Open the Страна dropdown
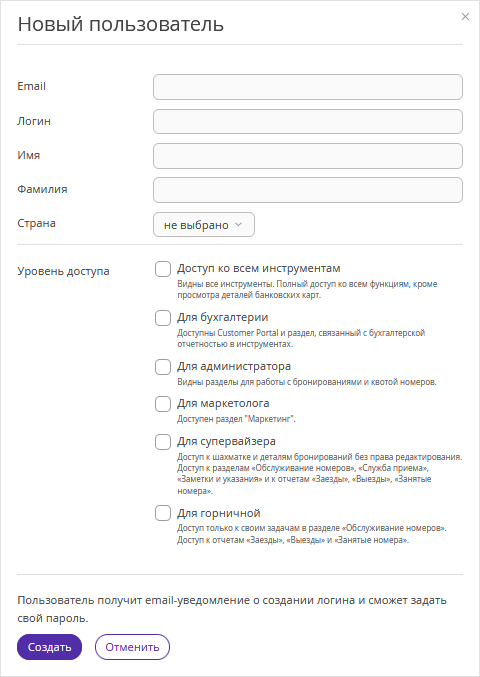This screenshot has height=677, width=480. 204,225
